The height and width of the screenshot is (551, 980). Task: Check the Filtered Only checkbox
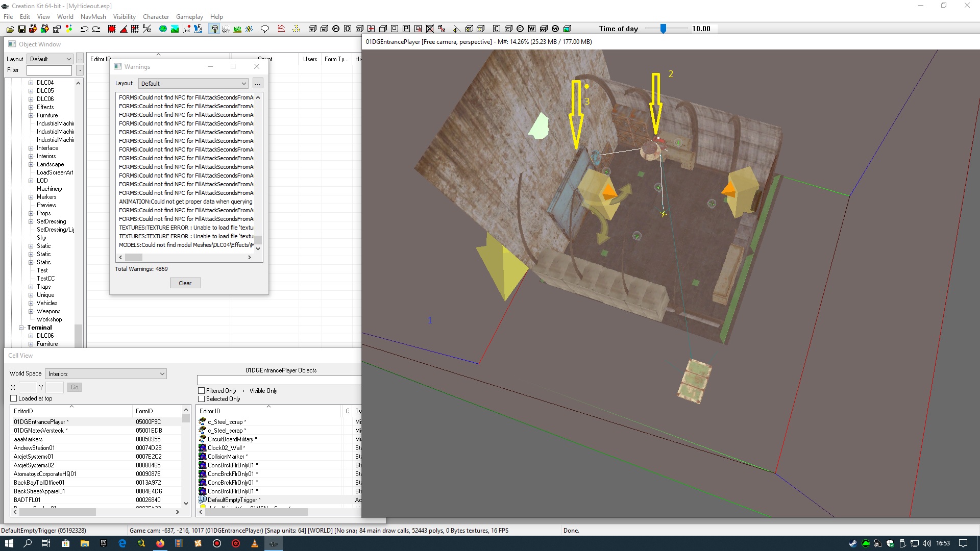201,391
